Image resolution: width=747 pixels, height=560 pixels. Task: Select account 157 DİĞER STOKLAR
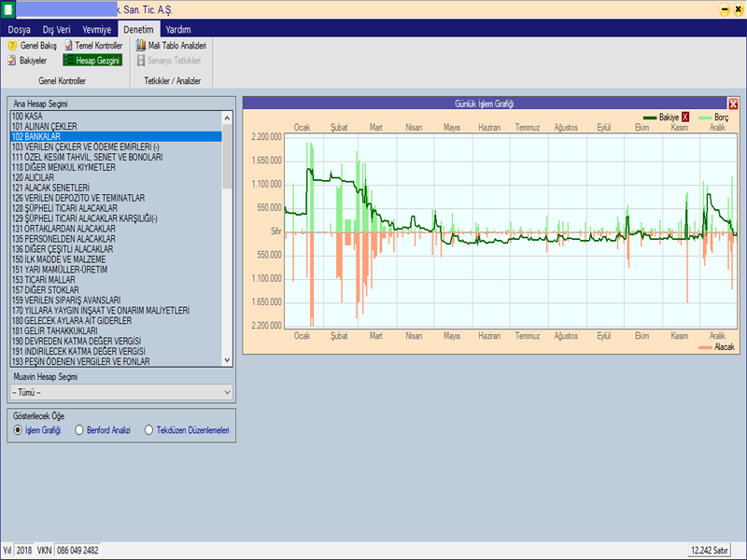click(116, 290)
